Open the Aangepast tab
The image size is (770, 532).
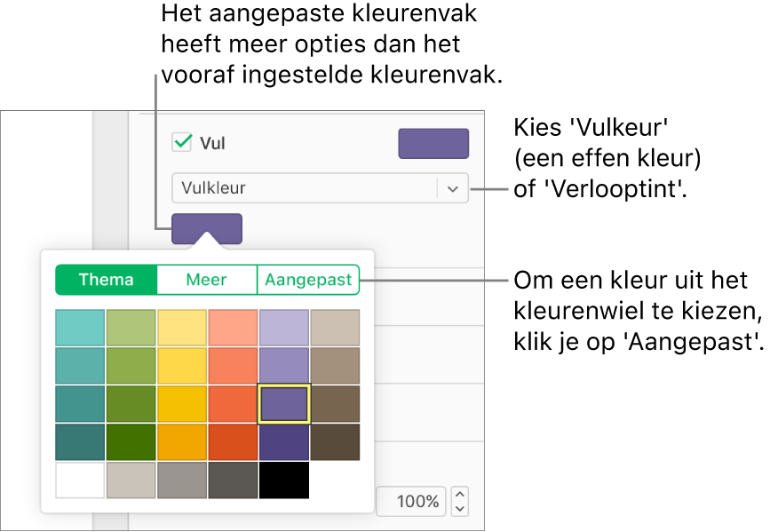(308, 280)
